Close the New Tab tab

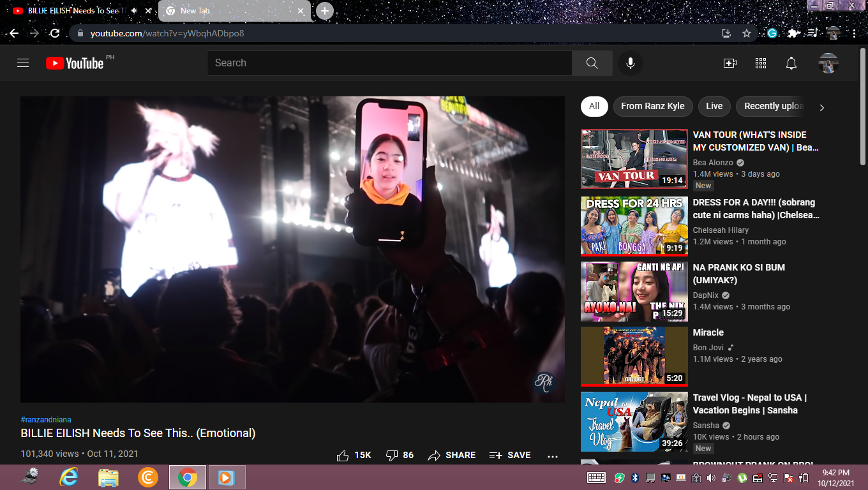click(x=299, y=11)
